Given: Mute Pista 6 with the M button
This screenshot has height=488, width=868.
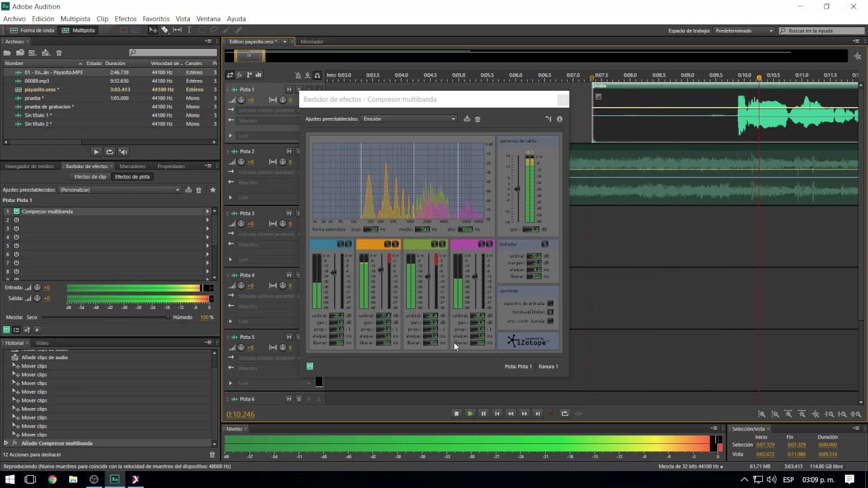Looking at the screenshot, I should [289, 399].
